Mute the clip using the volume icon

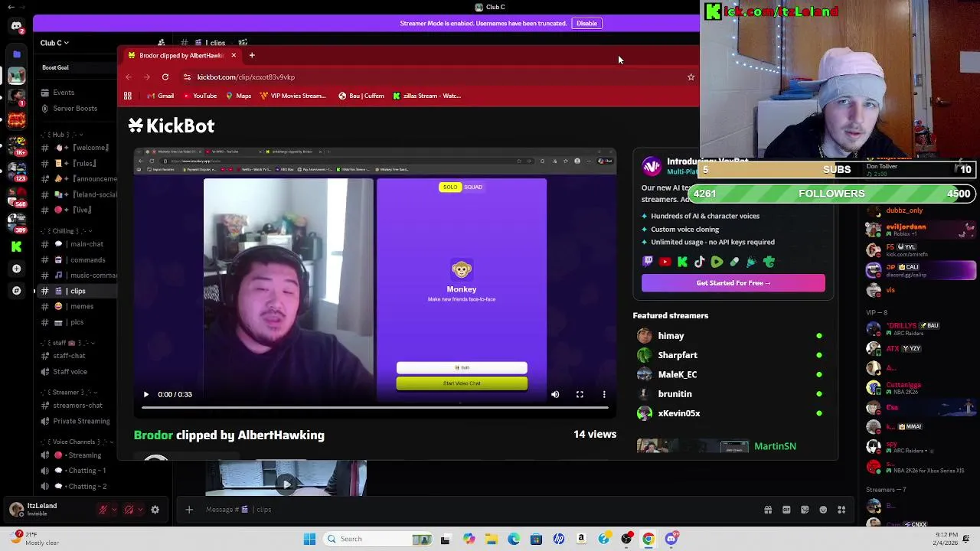(x=555, y=394)
